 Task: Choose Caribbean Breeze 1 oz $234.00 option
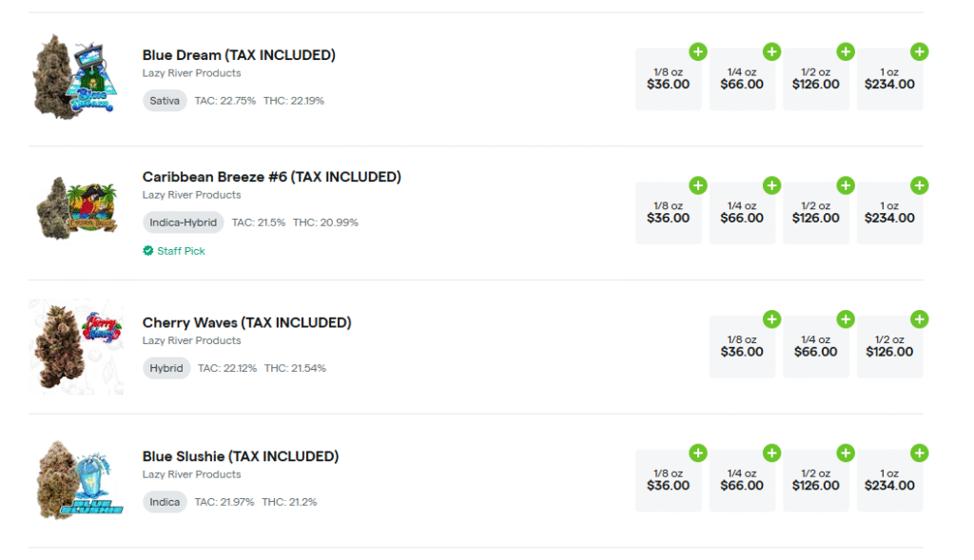(889, 214)
